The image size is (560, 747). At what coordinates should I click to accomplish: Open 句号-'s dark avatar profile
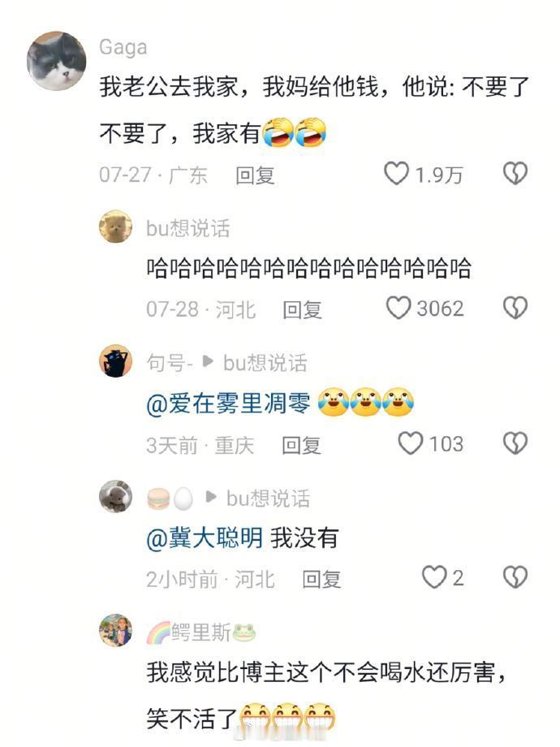coord(116,361)
